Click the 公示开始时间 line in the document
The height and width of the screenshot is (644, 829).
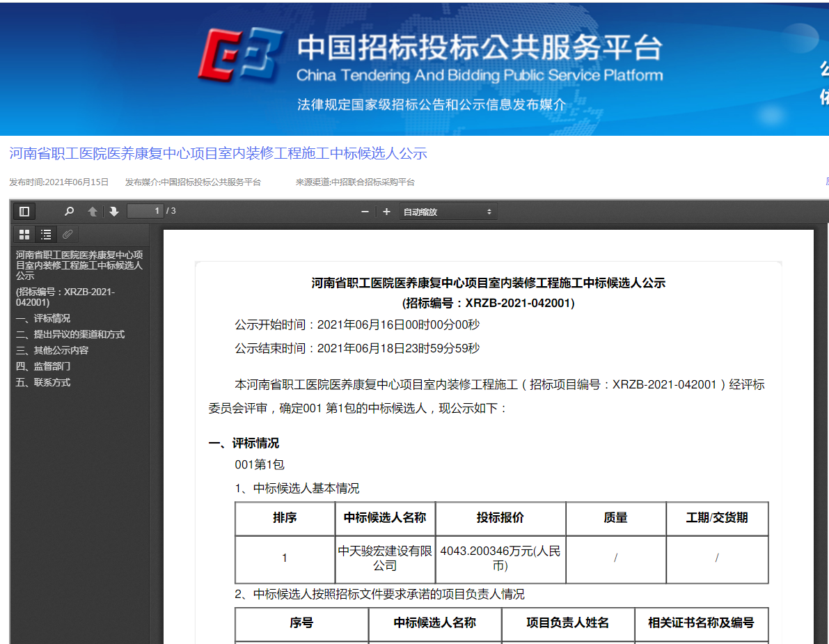pyautogui.click(x=357, y=324)
